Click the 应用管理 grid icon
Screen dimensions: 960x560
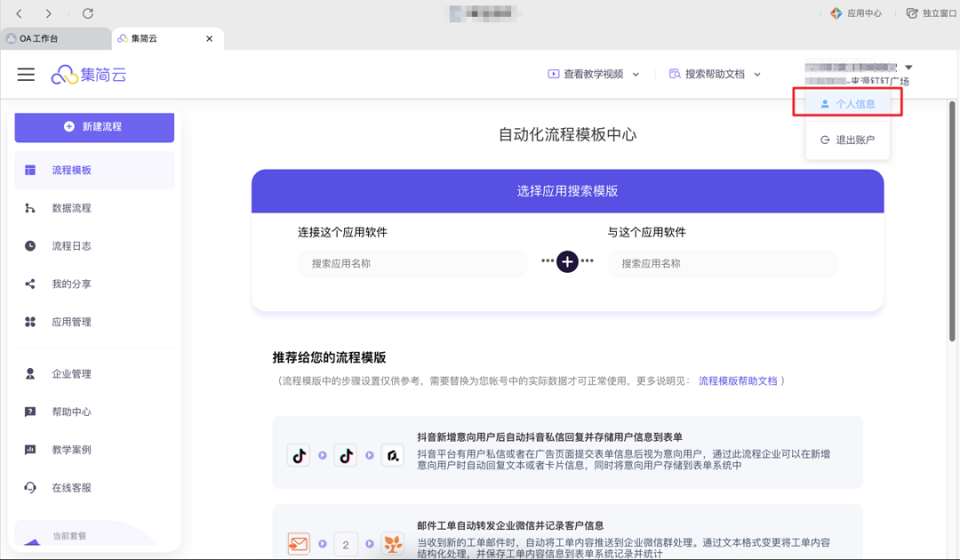click(30, 322)
